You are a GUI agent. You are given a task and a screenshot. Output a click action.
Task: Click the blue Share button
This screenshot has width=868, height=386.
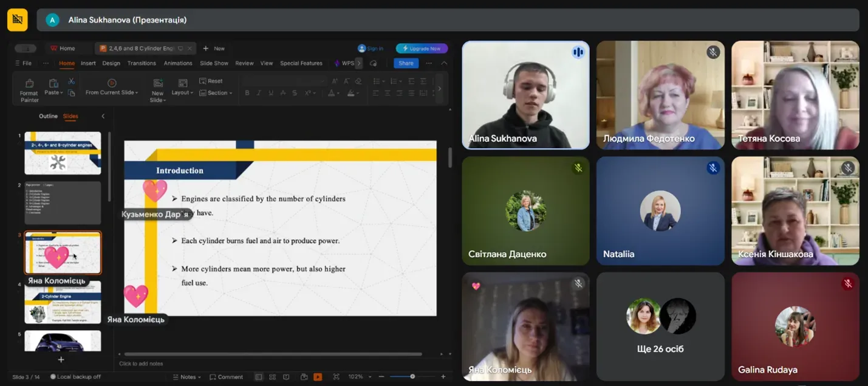pos(406,63)
